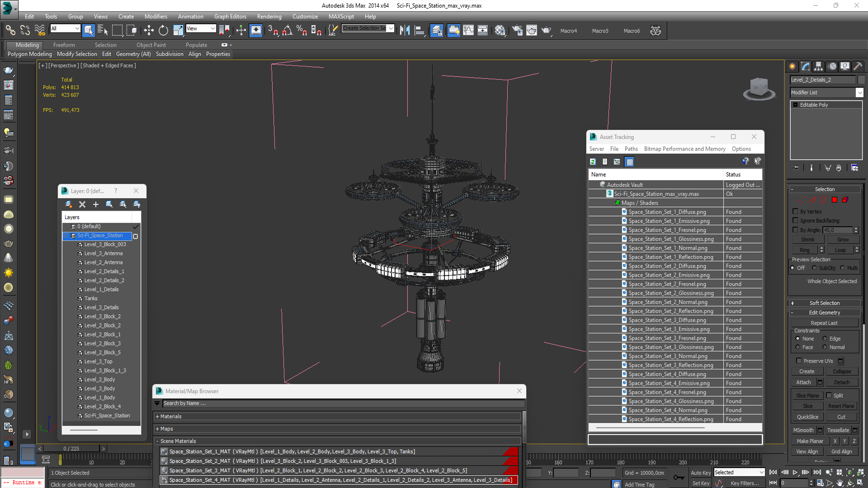The image size is (868, 488).
Task: Open the Selected key filter dropdown
Action: 739,472
